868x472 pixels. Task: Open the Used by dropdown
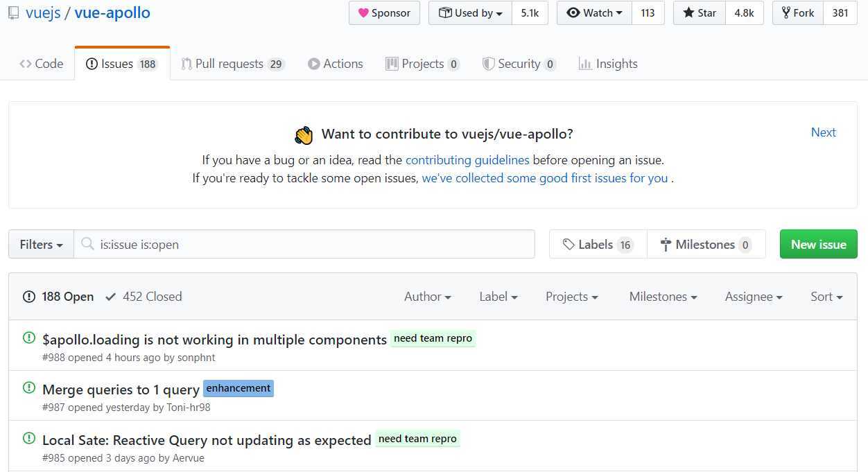click(x=471, y=13)
